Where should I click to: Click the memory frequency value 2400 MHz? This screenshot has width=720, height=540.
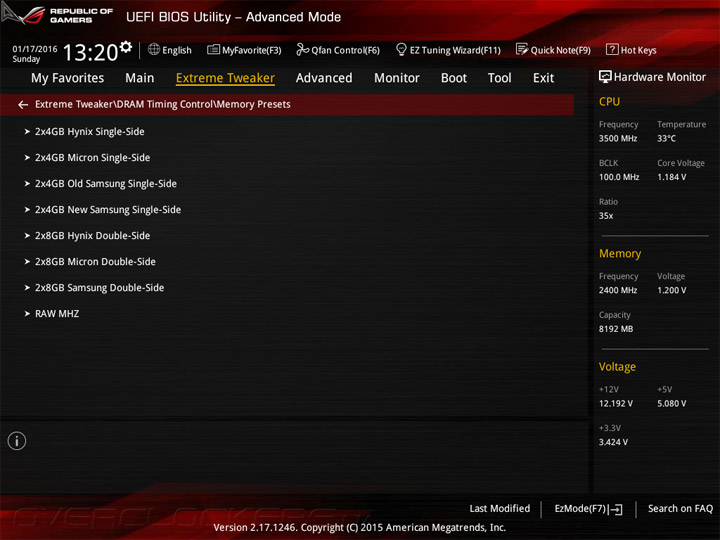[x=618, y=290]
